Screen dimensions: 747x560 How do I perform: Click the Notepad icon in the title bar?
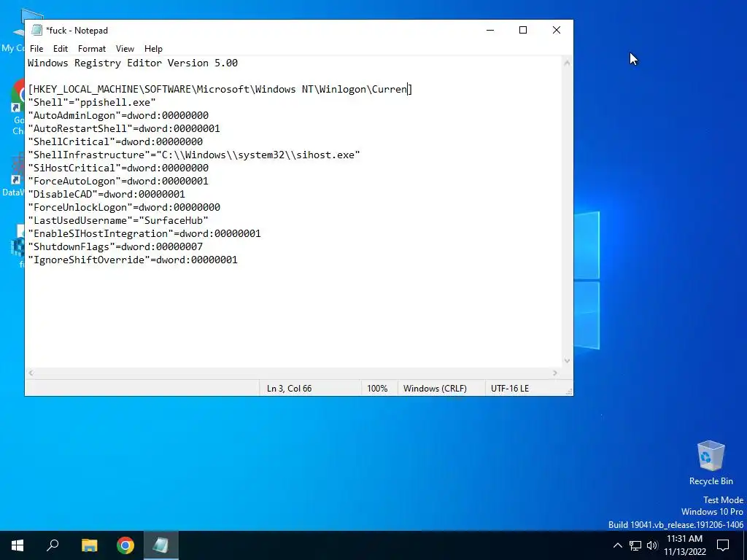click(x=36, y=30)
